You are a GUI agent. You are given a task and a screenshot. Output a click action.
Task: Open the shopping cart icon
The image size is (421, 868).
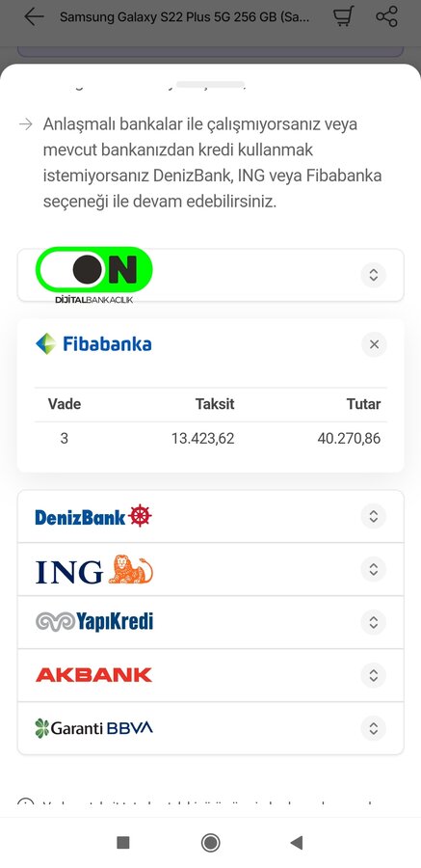click(343, 16)
